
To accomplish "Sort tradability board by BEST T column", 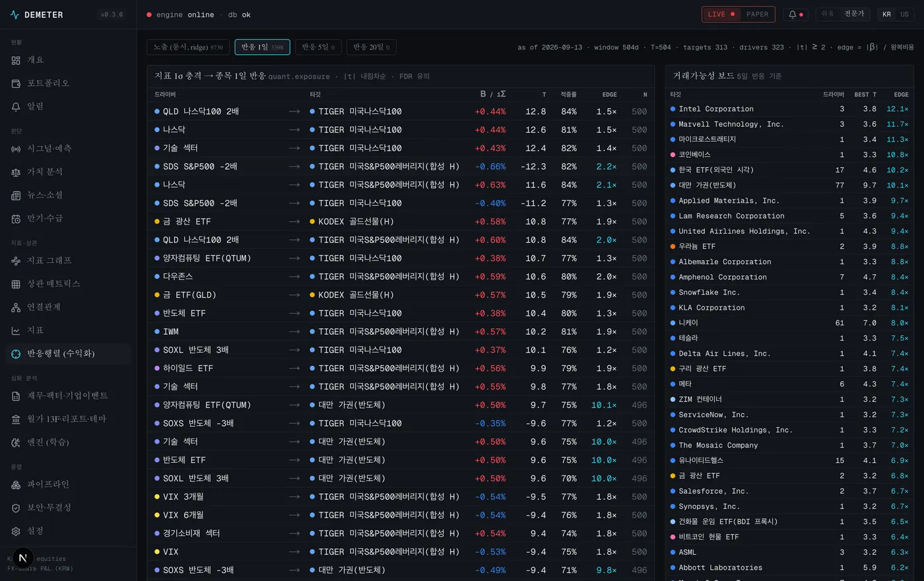I will point(865,94).
